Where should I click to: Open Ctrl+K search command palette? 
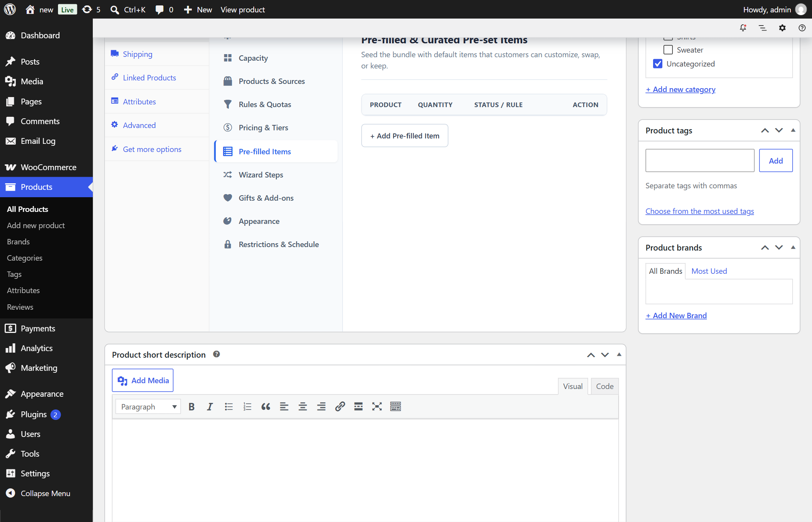coord(128,9)
